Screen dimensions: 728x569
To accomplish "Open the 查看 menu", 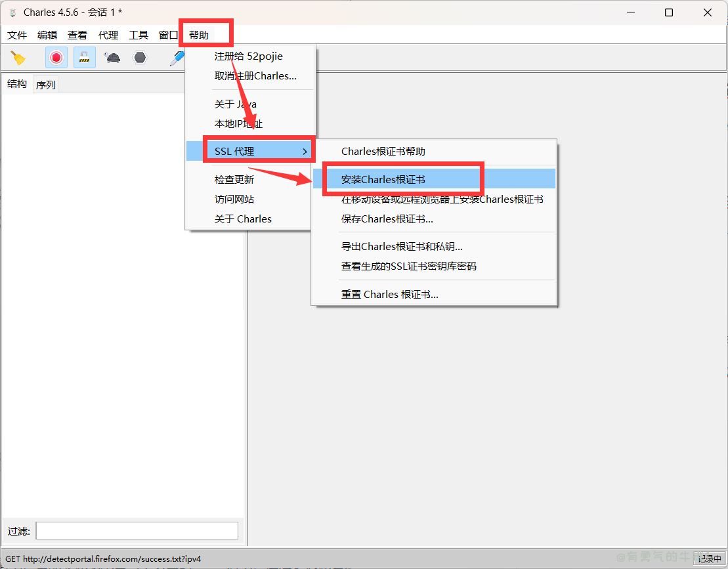I will [x=77, y=35].
